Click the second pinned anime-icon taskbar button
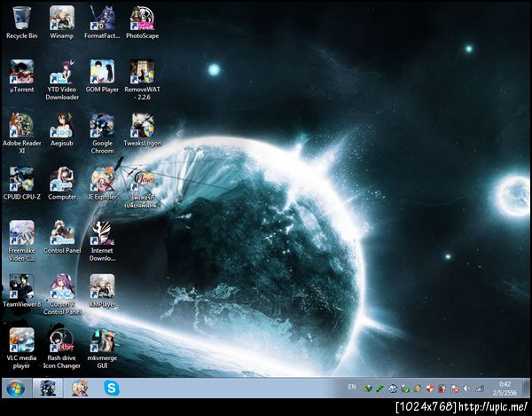532x416 pixels. click(x=80, y=388)
